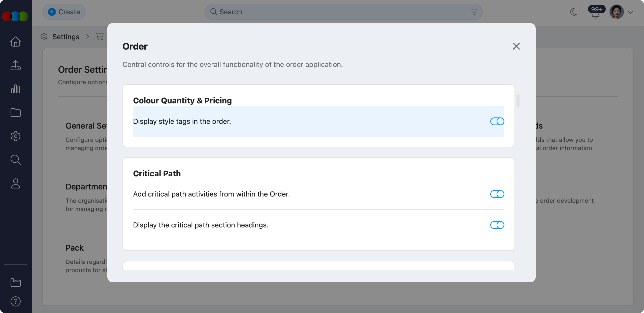Image resolution: width=644 pixels, height=313 pixels.
Task: Click the upload icon in sidebar
Action: pyautogui.click(x=16, y=65)
